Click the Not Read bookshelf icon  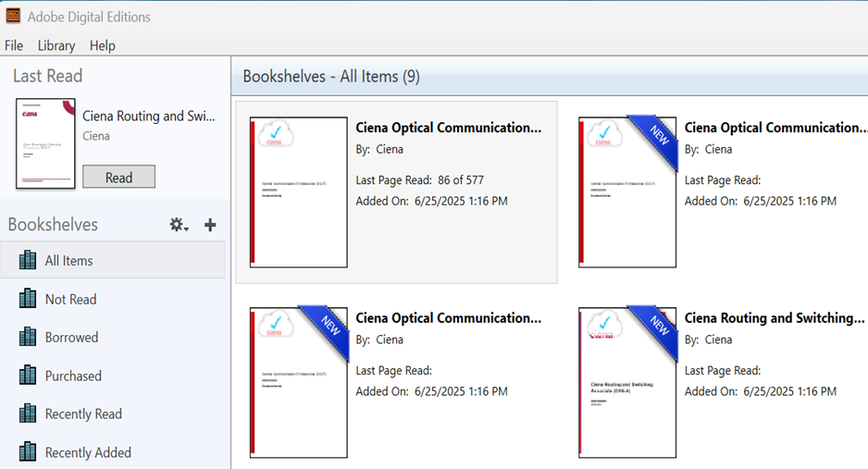point(28,299)
